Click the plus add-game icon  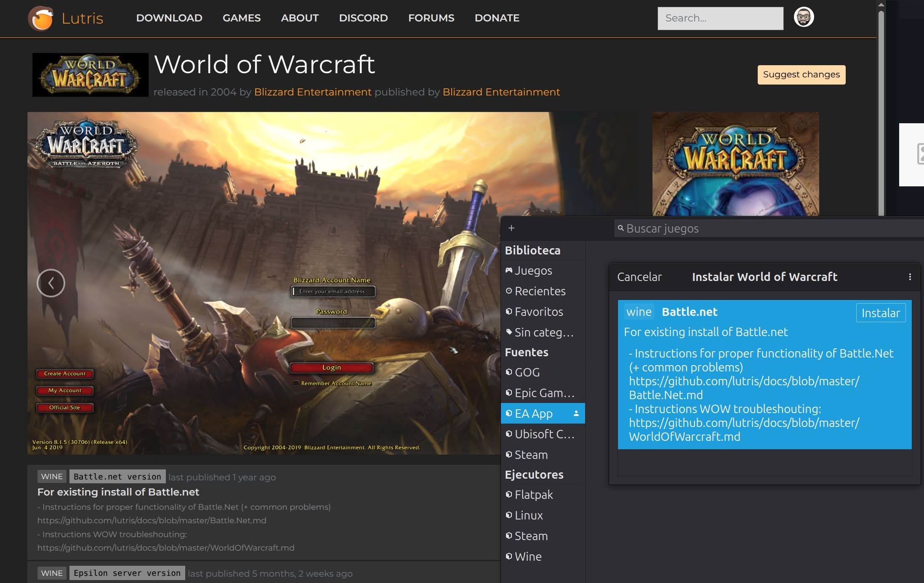[511, 228]
